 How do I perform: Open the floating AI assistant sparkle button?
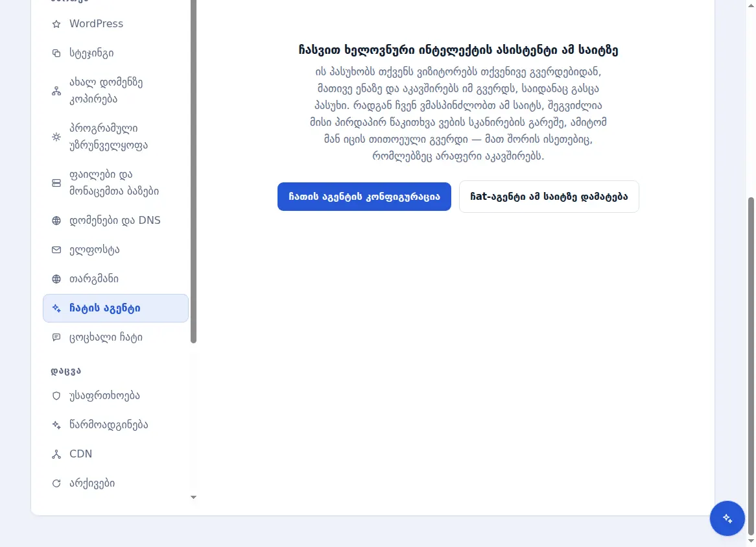point(727,518)
